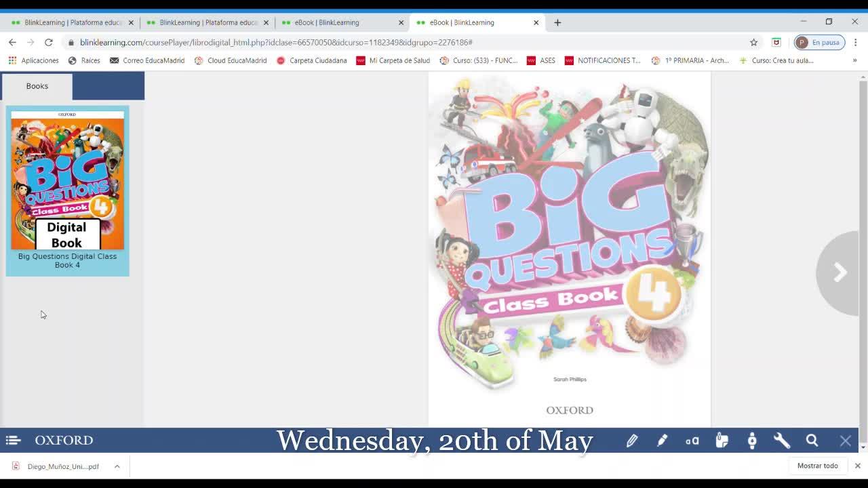
Task: Open Big Questions Digital Class Book 4 thumbnail
Action: pos(67,190)
